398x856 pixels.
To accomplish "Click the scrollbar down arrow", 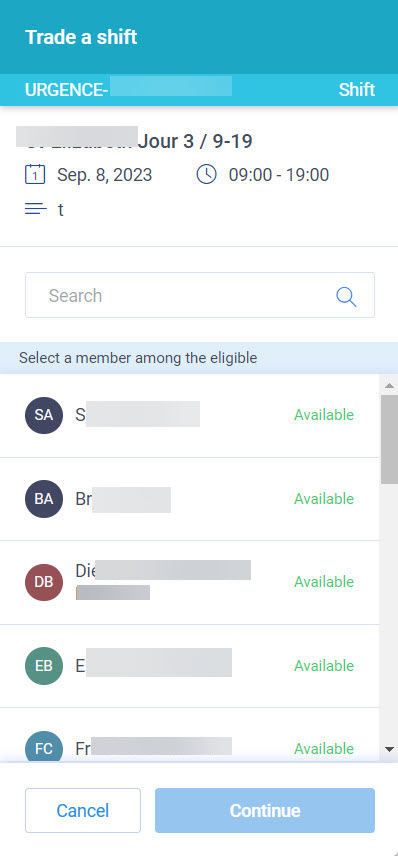I will click(389, 750).
